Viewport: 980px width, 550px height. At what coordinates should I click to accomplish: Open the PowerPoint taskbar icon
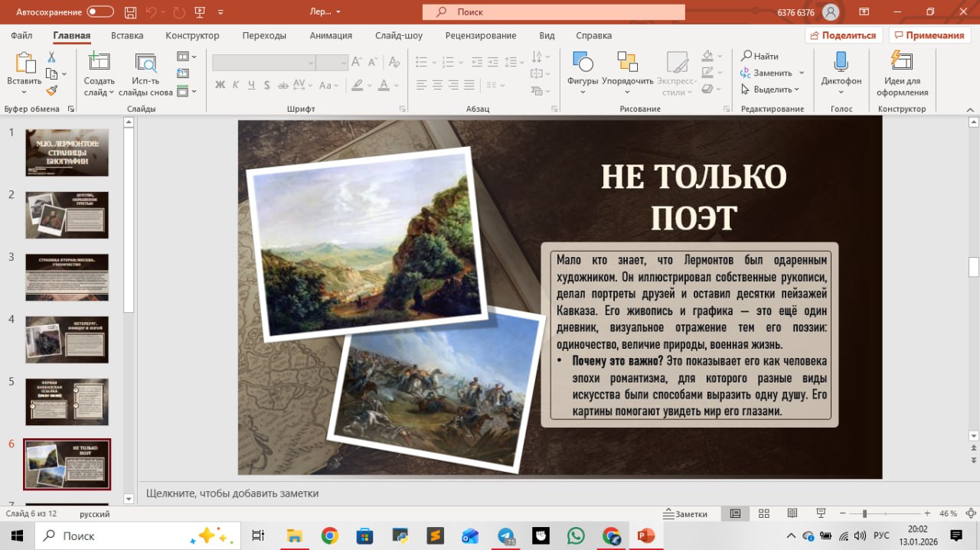(645, 535)
